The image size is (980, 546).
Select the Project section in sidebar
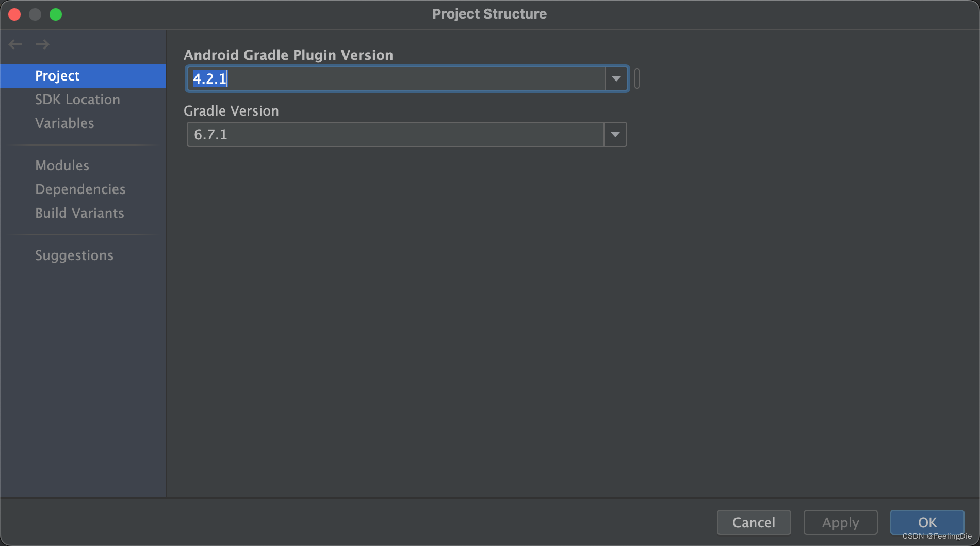(57, 75)
